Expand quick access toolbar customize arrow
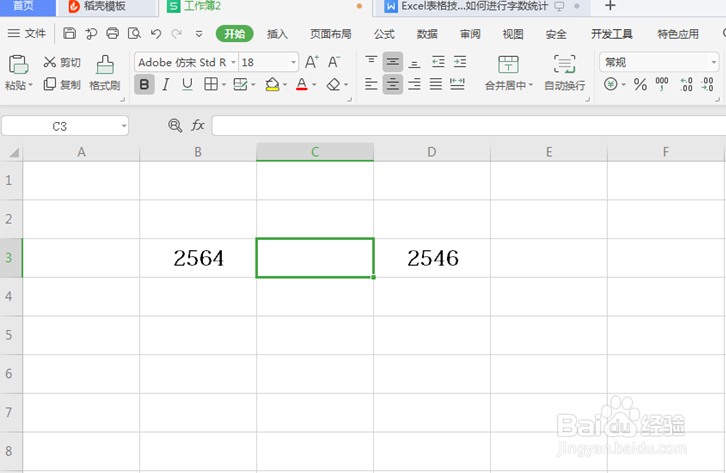The height and width of the screenshot is (473, 726). tap(199, 34)
